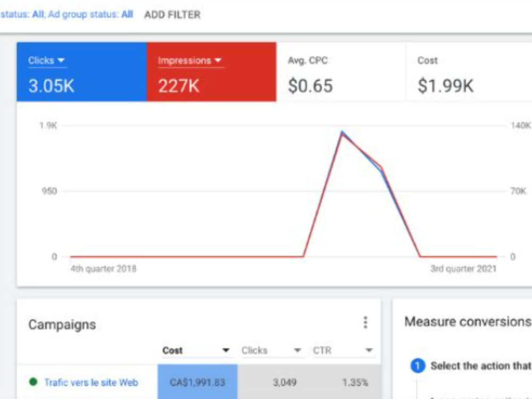The width and height of the screenshot is (532, 399).
Task: Click the green status dot for Trafic campaign
Action: coord(33,382)
